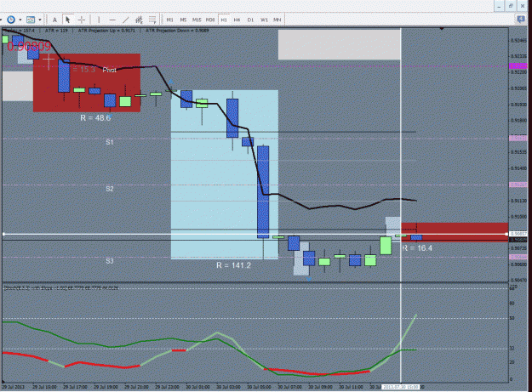Click the clock periodicity icon
Viewport: 532px width, 392px height.
pyautogui.click(x=11, y=20)
